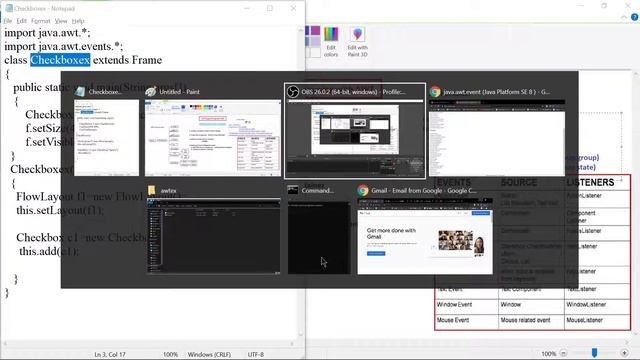The width and height of the screenshot is (640, 360).
Task: Click the 'LISTENERS' table header in Paint
Action: (x=590, y=182)
